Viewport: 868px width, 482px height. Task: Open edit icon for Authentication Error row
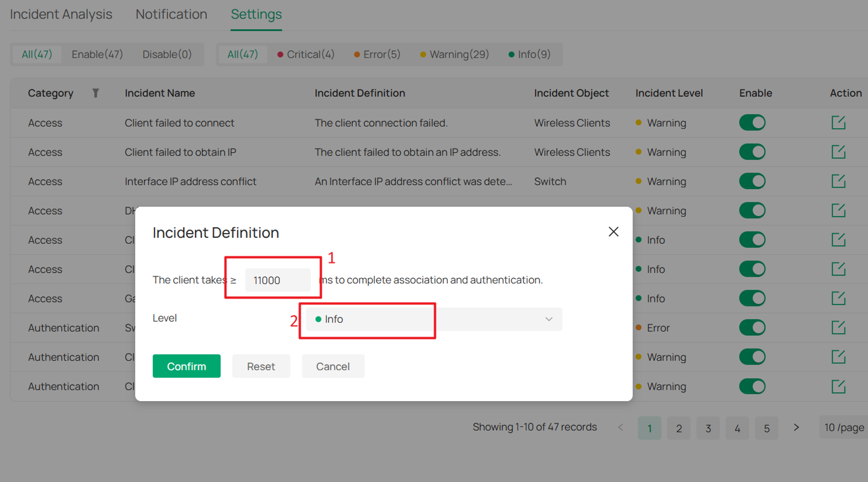838,327
